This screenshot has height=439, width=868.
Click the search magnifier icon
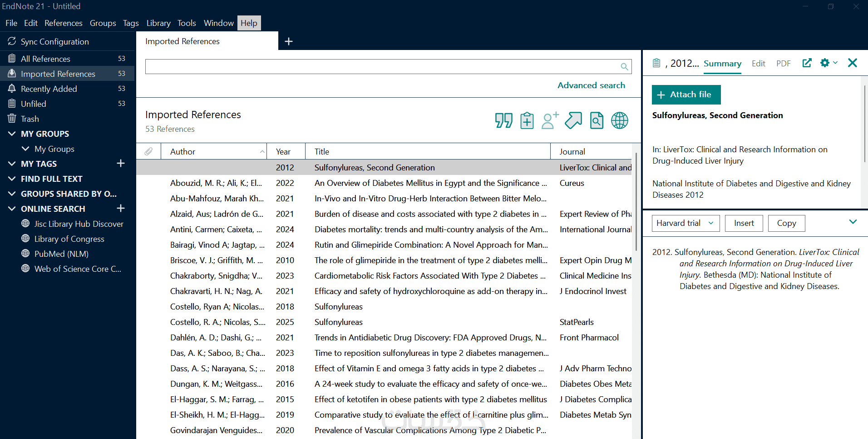(x=625, y=67)
